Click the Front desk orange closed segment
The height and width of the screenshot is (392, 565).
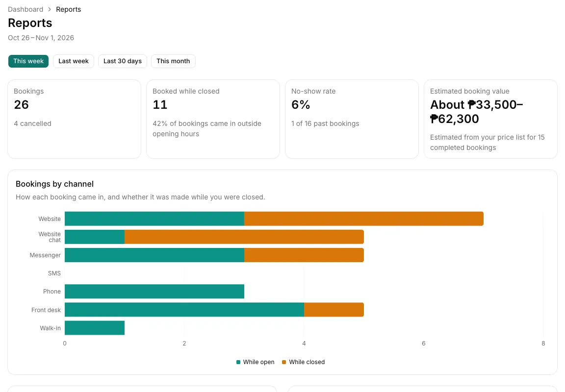[x=334, y=310]
